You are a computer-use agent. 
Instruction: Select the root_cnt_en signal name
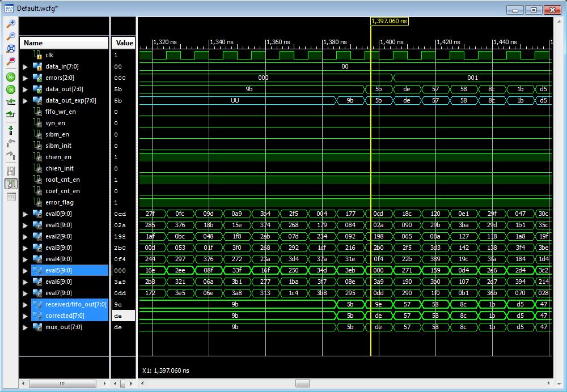pos(62,180)
